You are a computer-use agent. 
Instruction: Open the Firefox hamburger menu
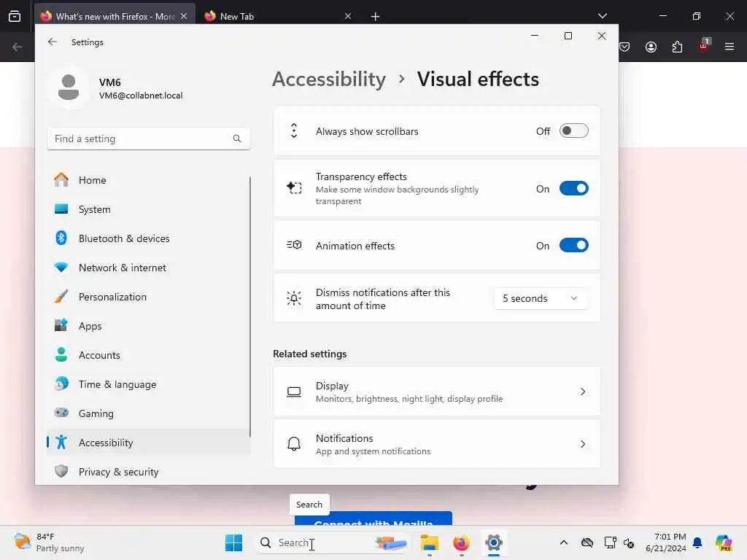click(x=729, y=47)
